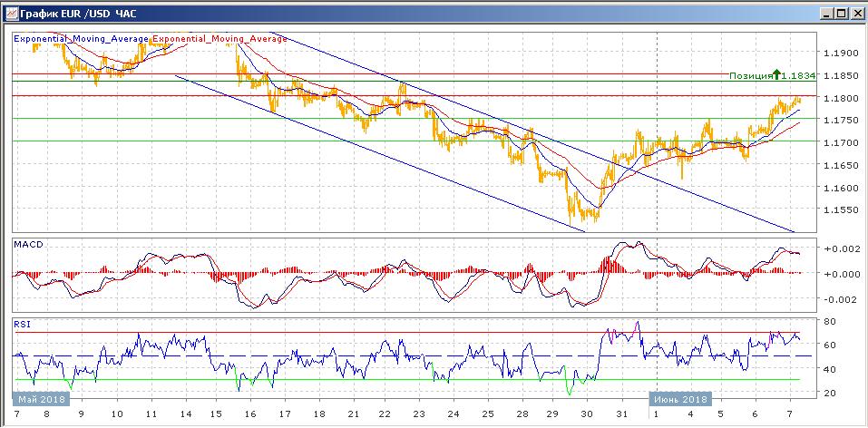868x428 pixels.
Task: Click the MACD indicator label
Action: (28, 245)
